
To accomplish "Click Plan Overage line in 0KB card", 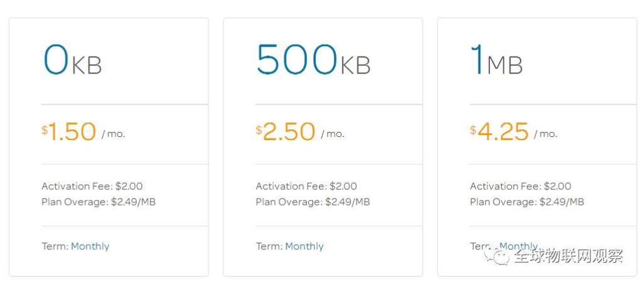I will tap(99, 202).
